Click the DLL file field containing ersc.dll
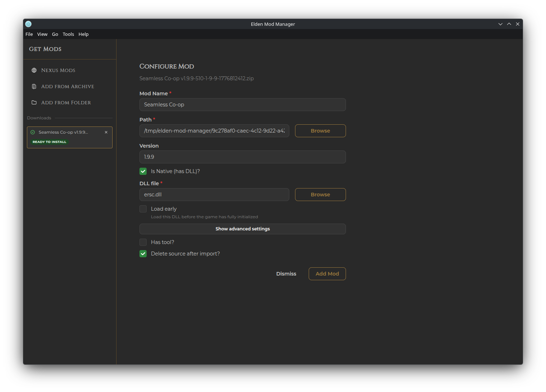 tap(214, 195)
